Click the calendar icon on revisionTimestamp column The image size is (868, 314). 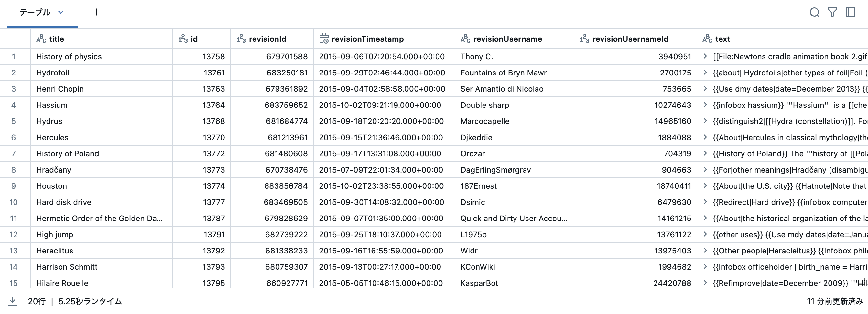tap(324, 39)
